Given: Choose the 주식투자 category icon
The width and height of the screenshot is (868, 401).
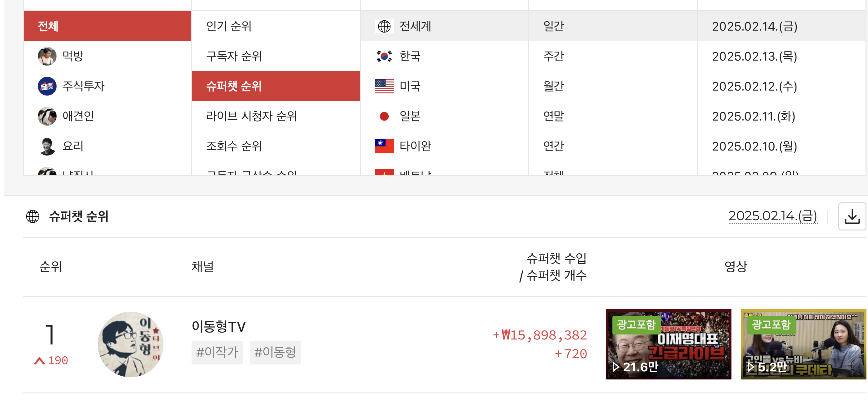Looking at the screenshot, I should 47,86.
